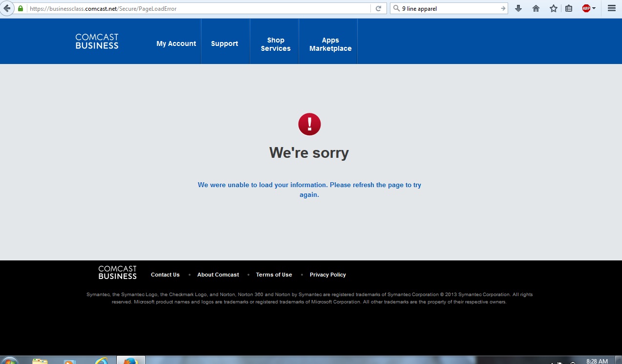Open the About Comcast footer link
The image size is (622, 364).
coord(218,275)
